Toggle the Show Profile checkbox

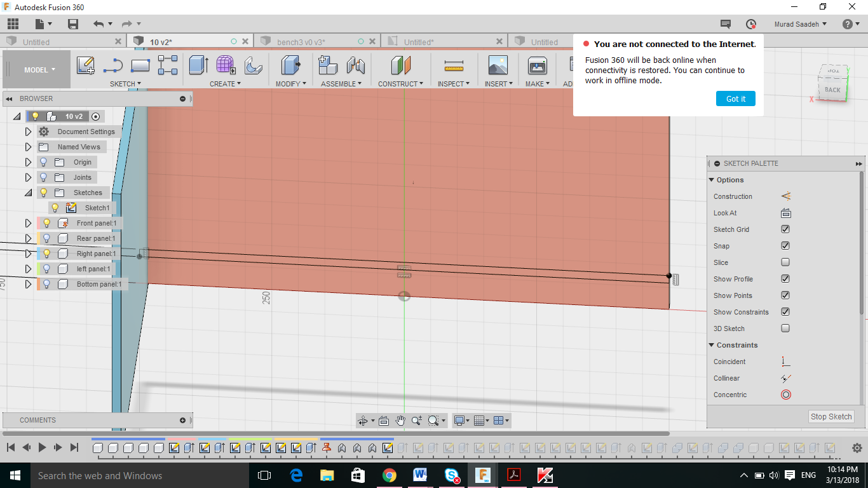[x=785, y=279]
